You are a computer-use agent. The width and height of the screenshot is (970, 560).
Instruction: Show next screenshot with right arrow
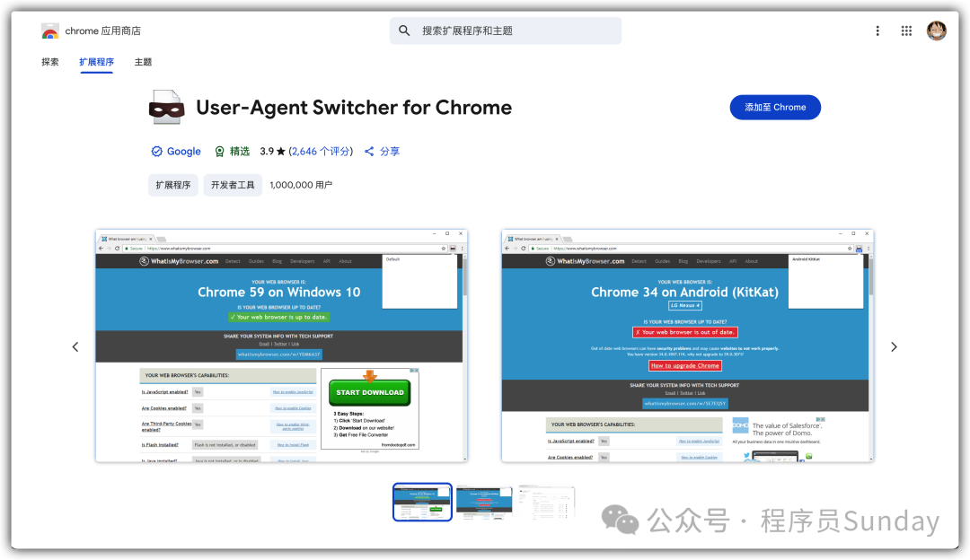click(894, 346)
